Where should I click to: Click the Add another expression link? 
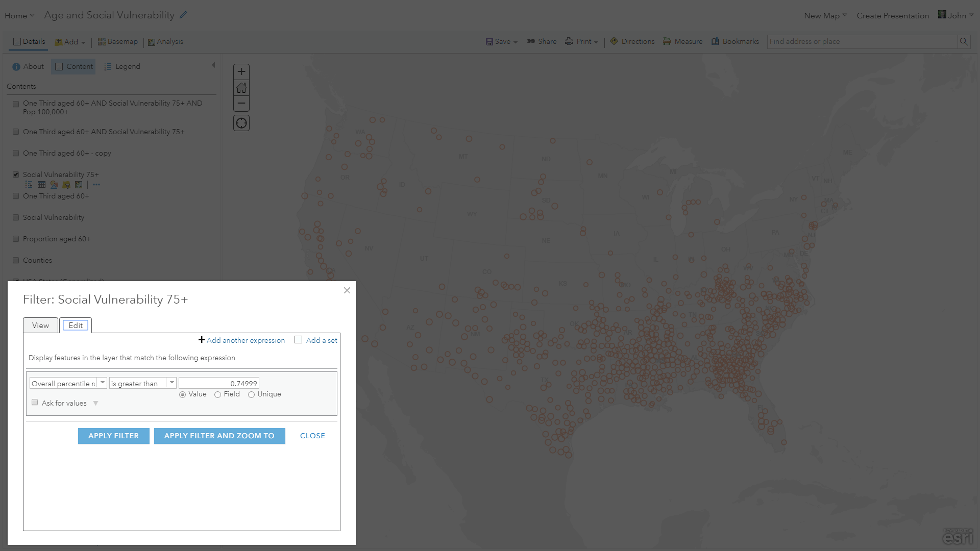(246, 340)
